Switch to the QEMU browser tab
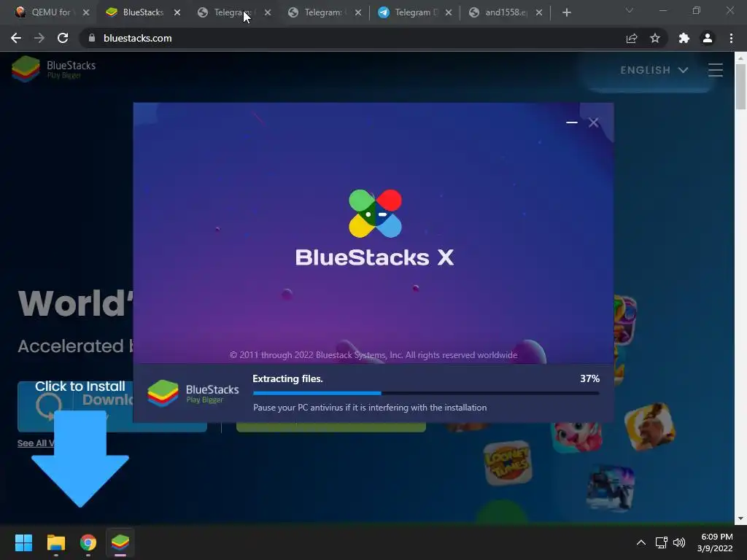This screenshot has width=747, height=560. pos(44,12)
